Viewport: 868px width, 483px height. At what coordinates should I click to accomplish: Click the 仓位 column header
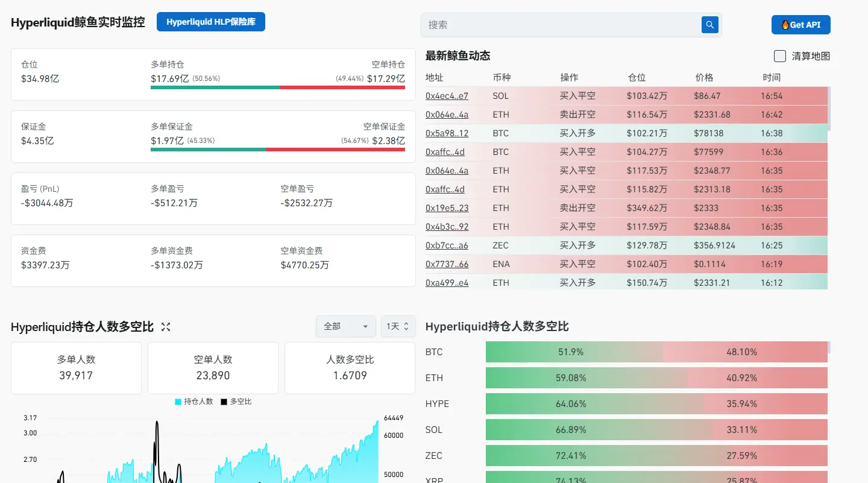pos(637,78)
